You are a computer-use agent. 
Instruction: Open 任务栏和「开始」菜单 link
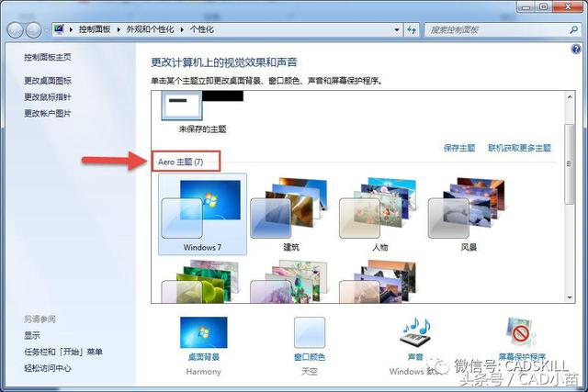pos(63,352)
